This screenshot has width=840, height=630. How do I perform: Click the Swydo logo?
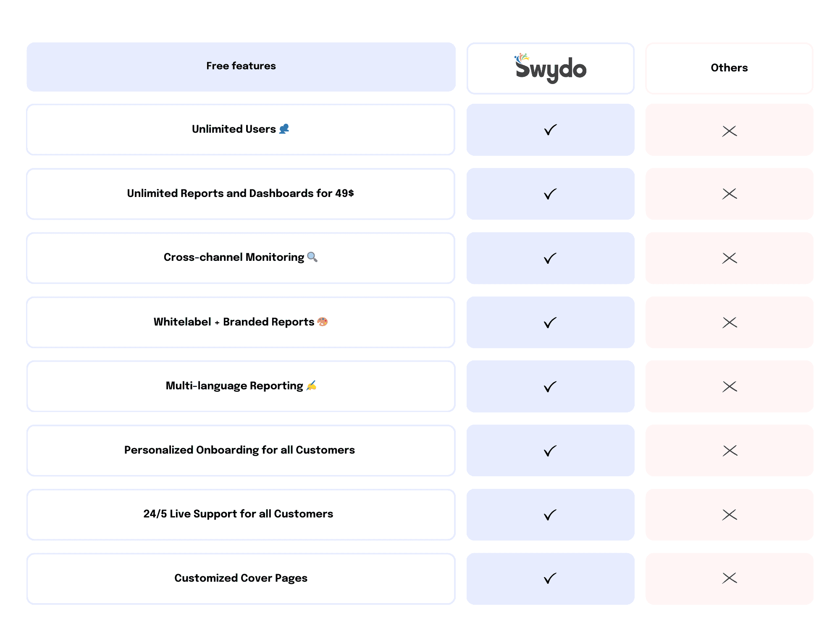click(550, 68)
